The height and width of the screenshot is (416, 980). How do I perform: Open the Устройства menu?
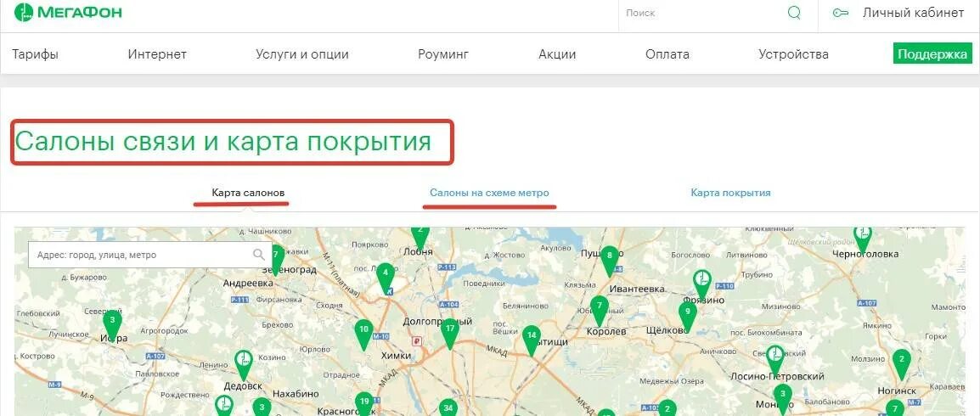pyautogui.click(x=794, y=54)
